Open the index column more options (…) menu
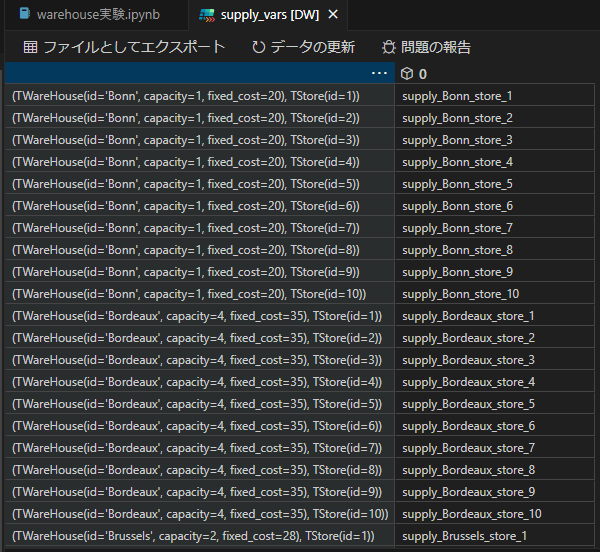The height and width of the screenshot is (552, 600). [379, 73]
